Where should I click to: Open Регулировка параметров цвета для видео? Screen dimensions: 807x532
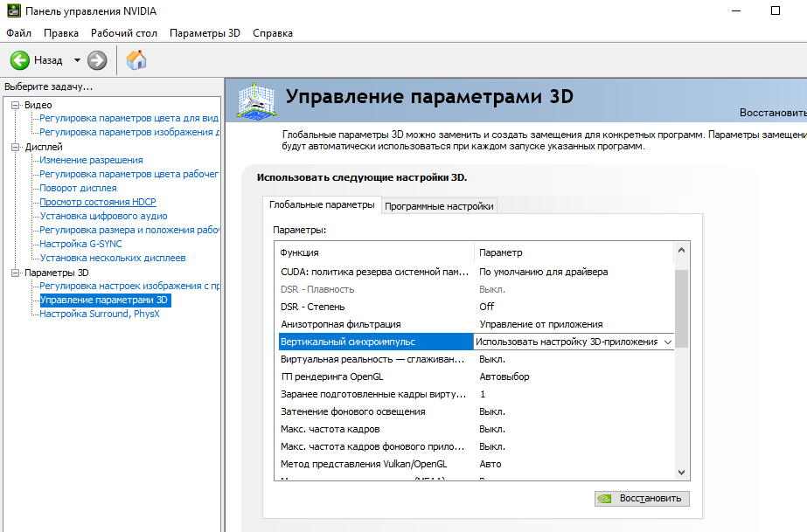point(129,118)
